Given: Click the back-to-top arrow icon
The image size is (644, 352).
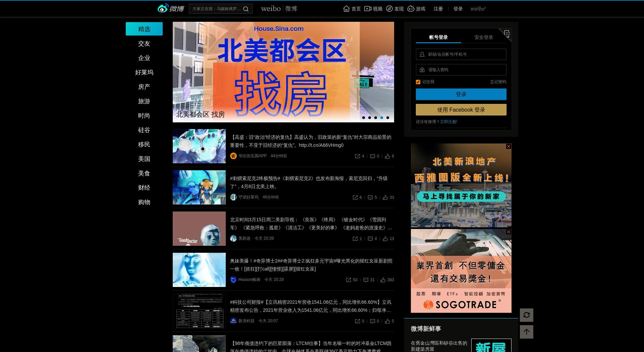Looking at the screenshot, I should coord(527,332).
